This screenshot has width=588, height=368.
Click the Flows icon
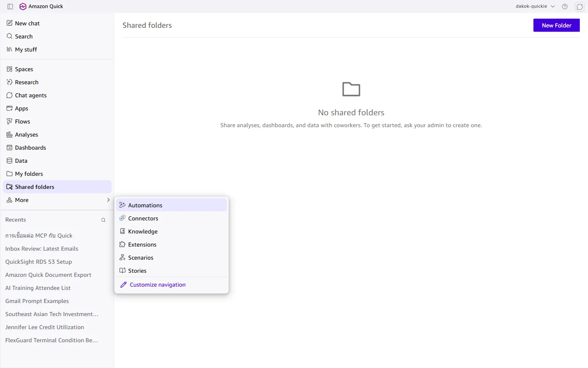[x=9, y=121]
